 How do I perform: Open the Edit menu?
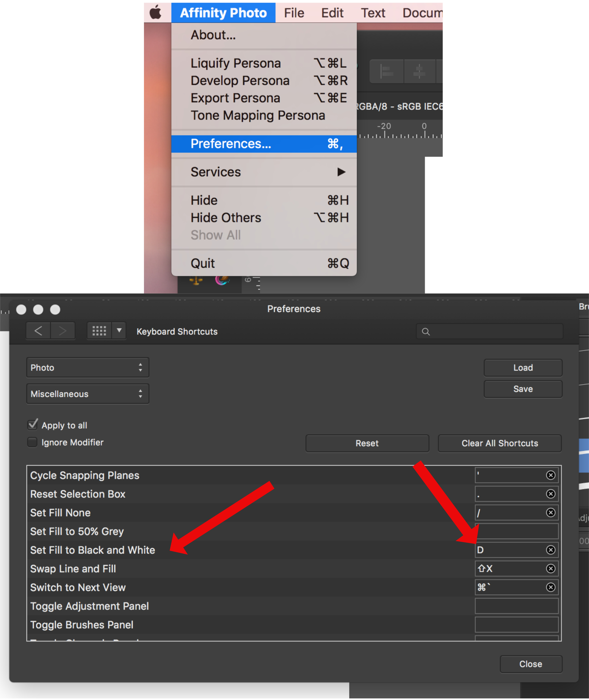click(x=332, y=13)
